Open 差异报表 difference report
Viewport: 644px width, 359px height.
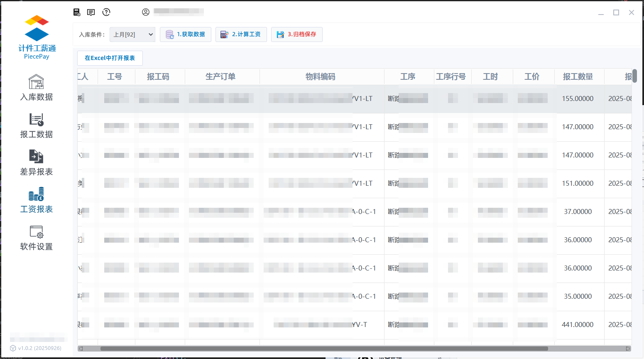(x=37, y=162)
